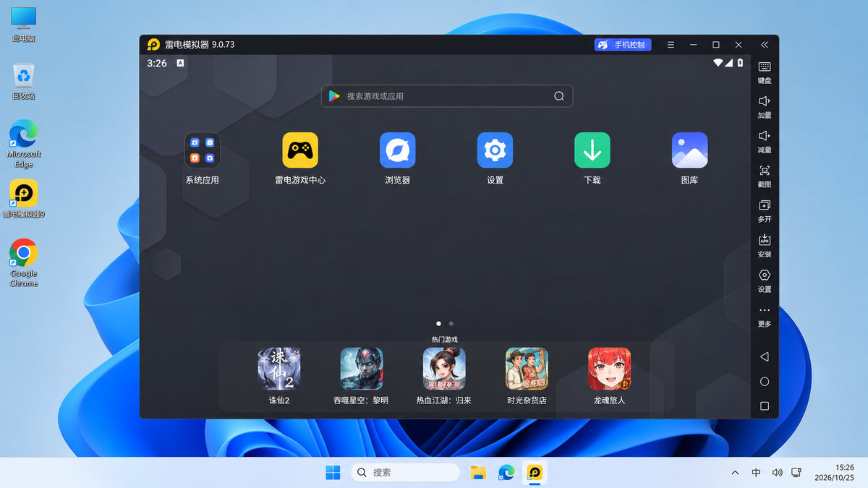Click the Android battery status icon

click(x=740, y=63)
